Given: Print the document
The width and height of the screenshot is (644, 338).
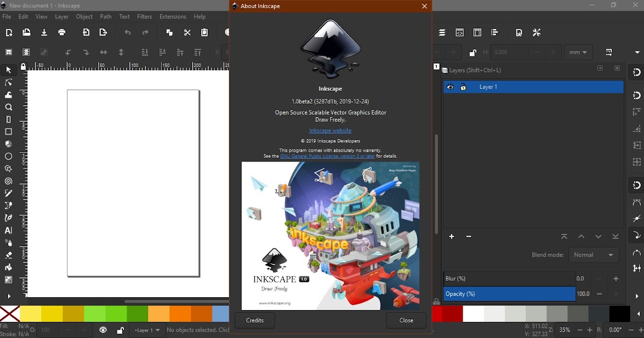Looking at the screenshot, I should point(62,33).
